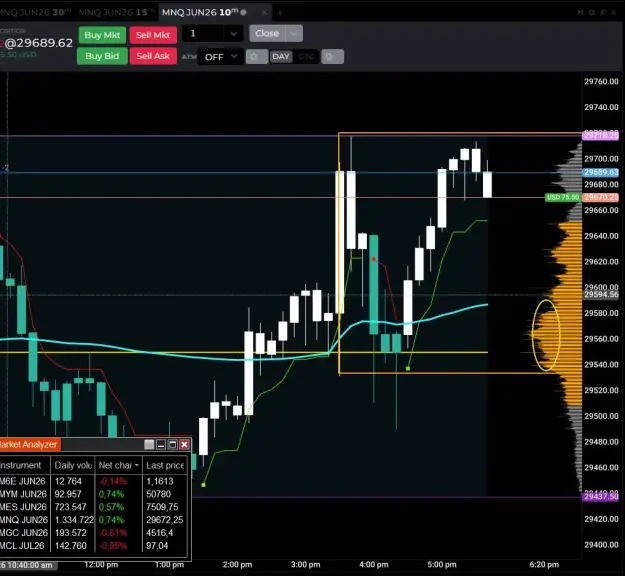
Task: Click the Close position button
Action: [x=267, y=33]
